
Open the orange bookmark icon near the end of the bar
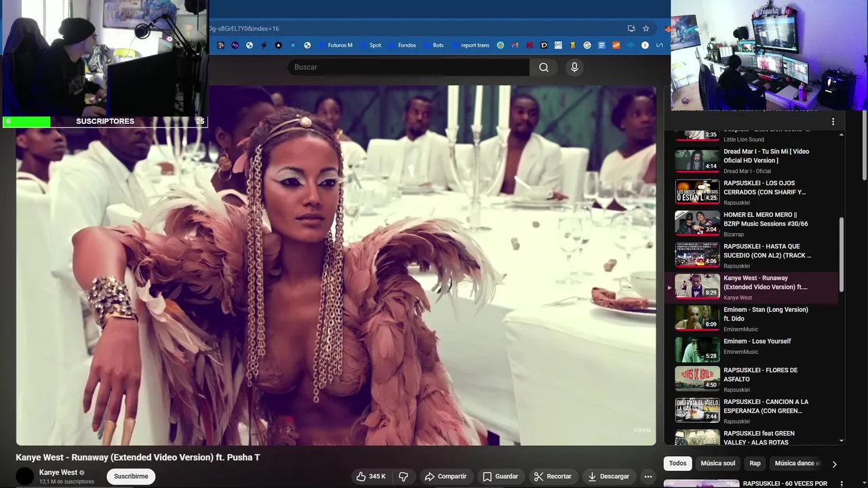[616, 45]
